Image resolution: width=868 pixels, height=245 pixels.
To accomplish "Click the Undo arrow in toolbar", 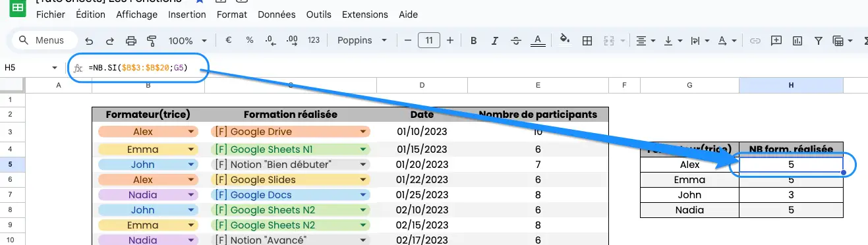I will coord(89,41).
